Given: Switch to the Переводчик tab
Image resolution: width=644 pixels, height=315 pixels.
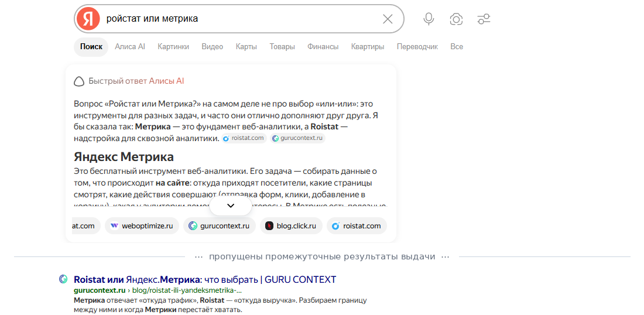Looking at the screenshot, I should click(417, 47).
